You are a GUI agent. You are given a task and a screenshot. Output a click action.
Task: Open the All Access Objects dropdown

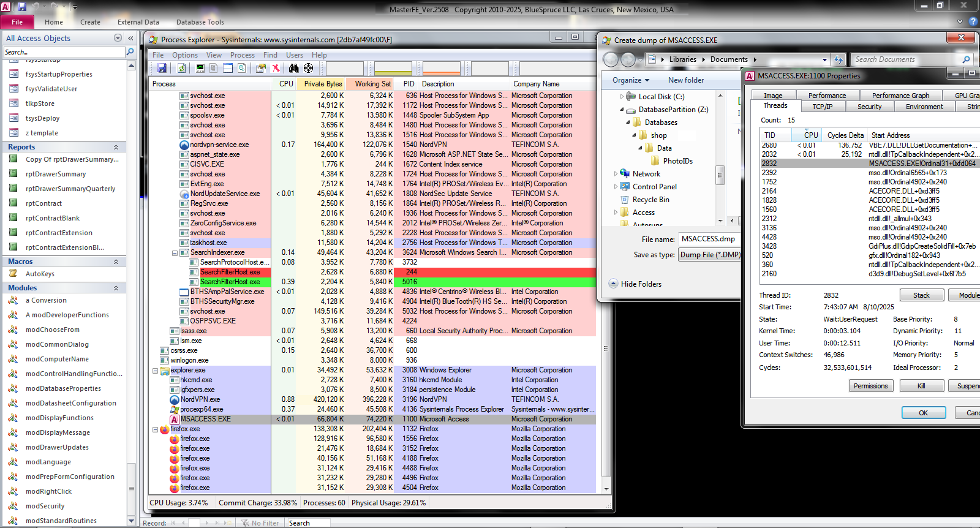(118, 38)
